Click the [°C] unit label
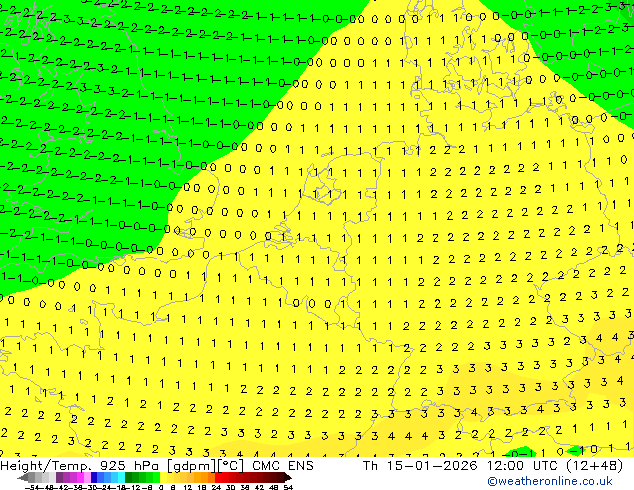This screenshot has width=634, height=490. pos(231,466)
